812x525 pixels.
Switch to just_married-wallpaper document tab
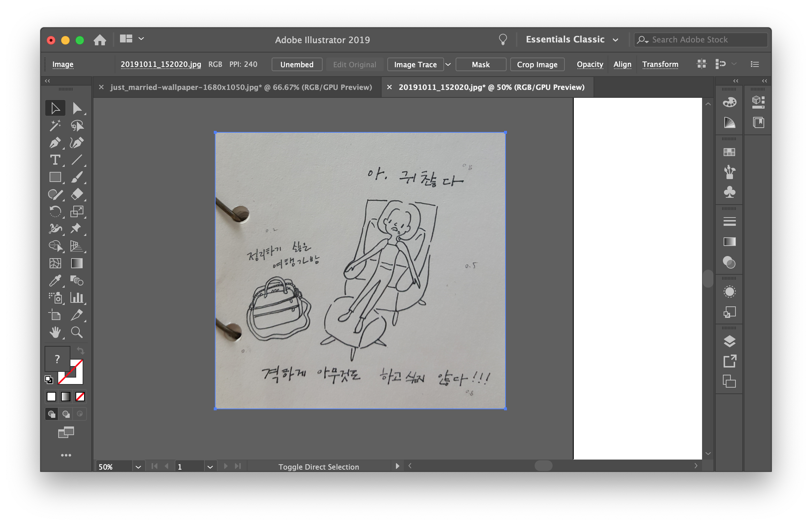241,87
